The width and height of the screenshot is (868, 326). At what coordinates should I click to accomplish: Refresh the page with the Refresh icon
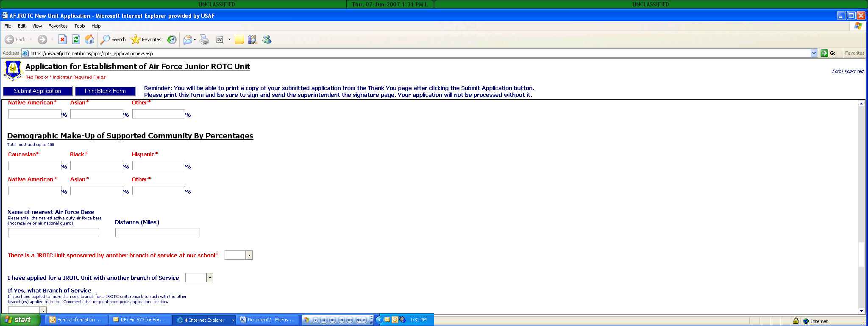[x=76, y=39]
